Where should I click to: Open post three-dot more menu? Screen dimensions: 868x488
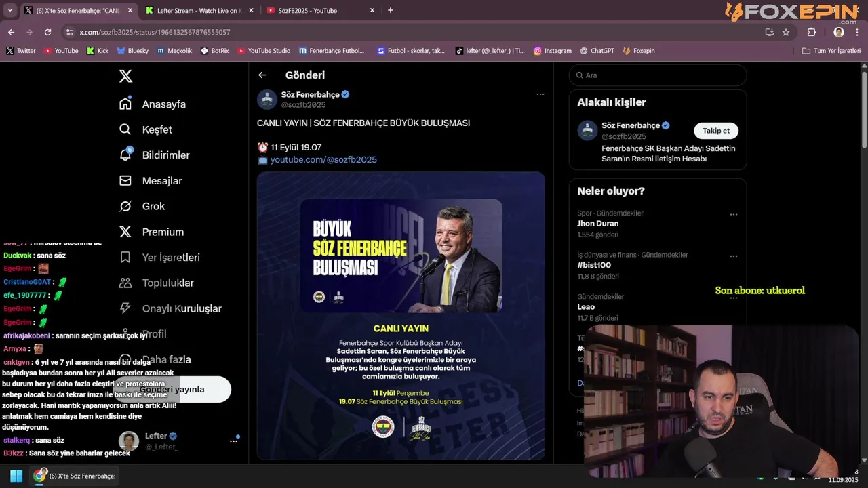(x=540, y=94)
